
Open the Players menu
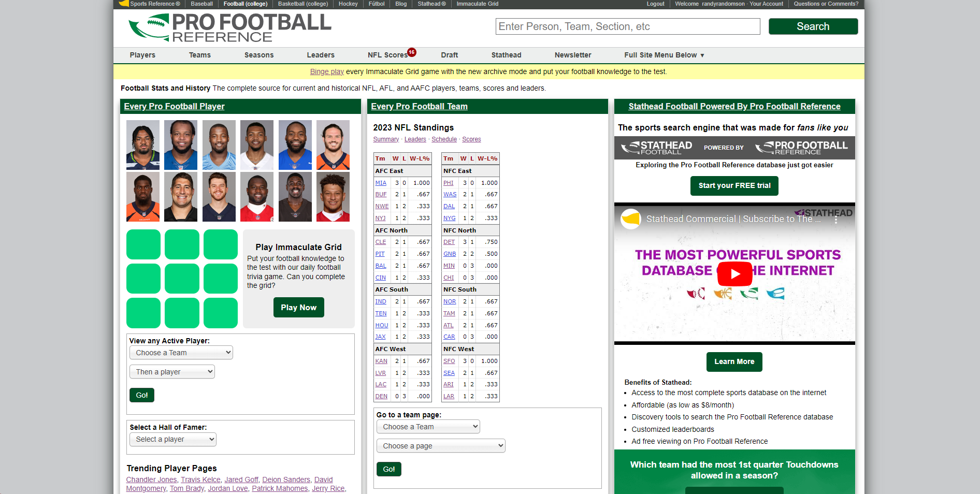pos(142,55)
